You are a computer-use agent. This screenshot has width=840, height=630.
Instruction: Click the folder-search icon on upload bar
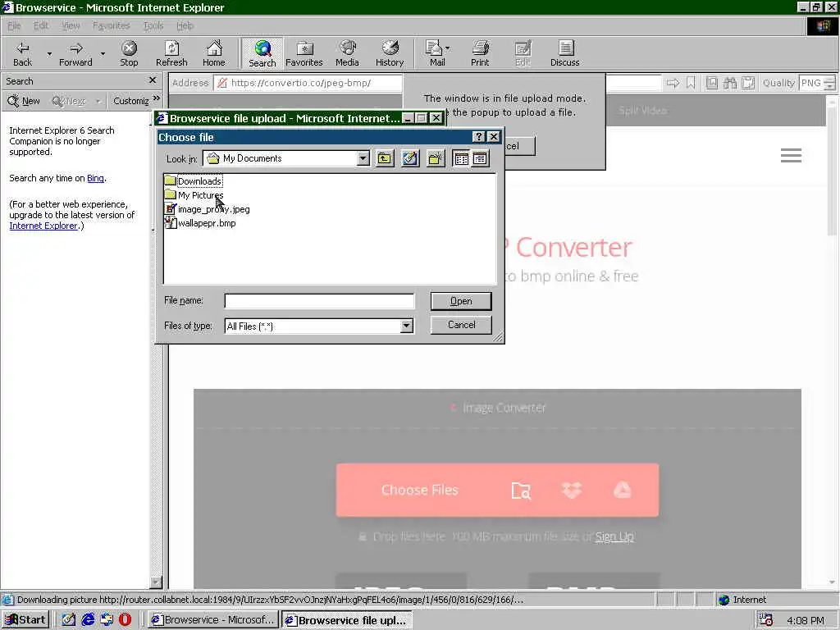point(521,491)
